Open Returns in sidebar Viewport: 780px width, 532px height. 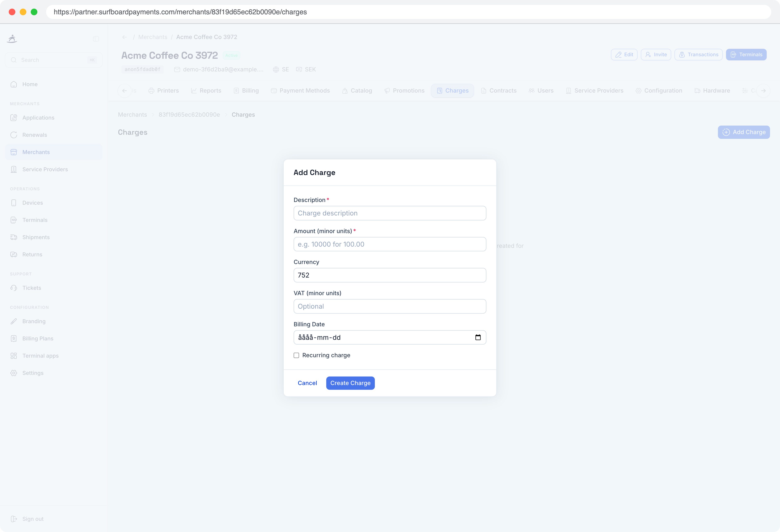[x=54, y=254]
